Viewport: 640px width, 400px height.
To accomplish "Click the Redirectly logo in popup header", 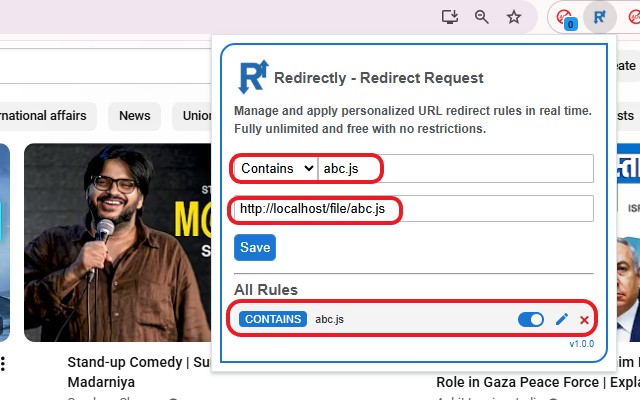I will (x=253, y=77).
